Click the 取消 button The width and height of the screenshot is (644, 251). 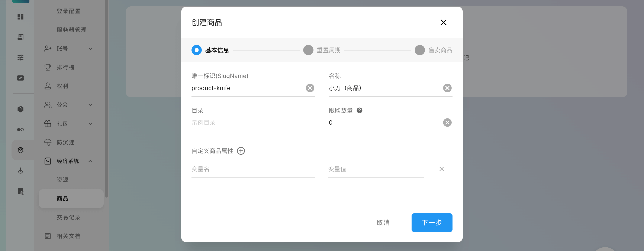[383, 222]
